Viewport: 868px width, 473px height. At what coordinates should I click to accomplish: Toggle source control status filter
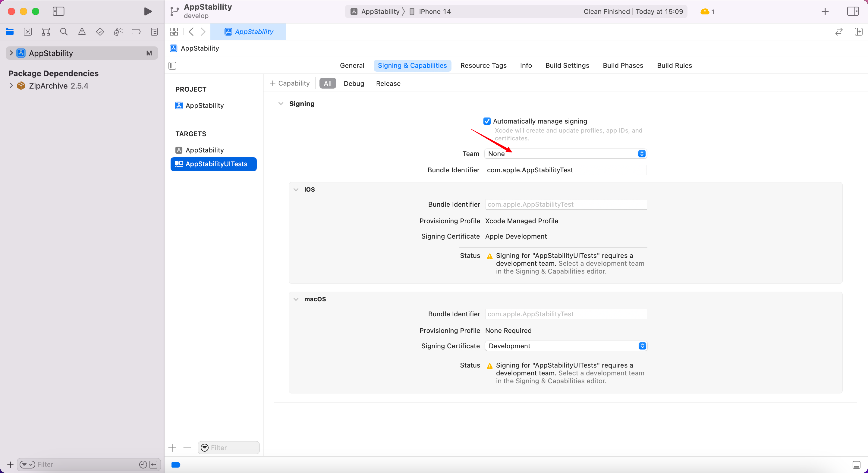tap(153, 465)
